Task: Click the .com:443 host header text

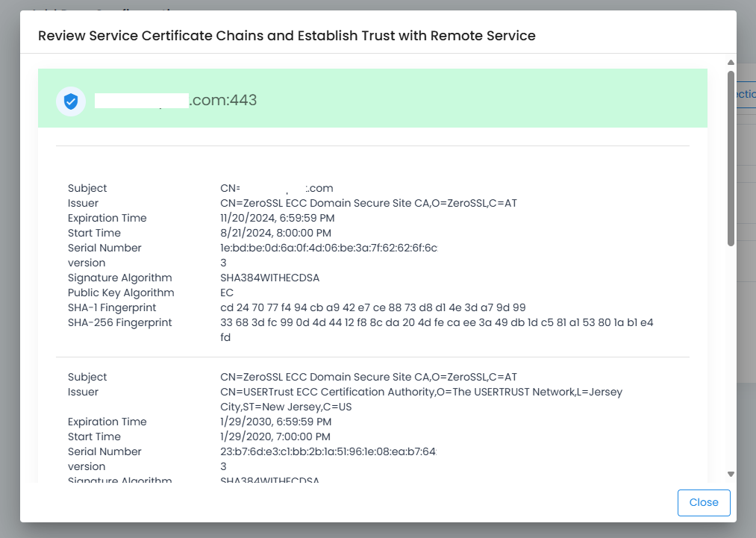Action: pos(222,101)
